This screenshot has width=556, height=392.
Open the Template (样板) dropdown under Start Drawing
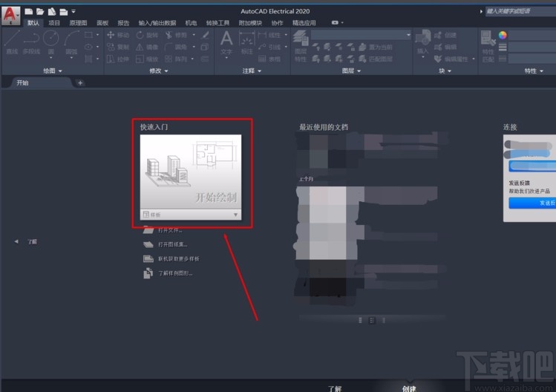[191, 215]
